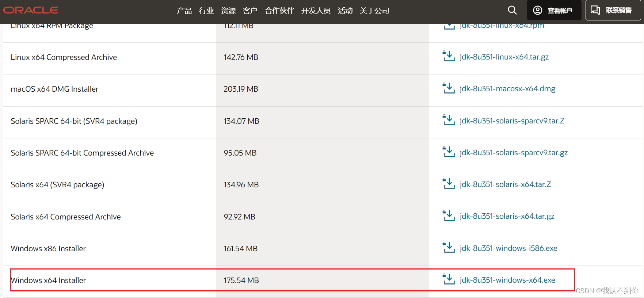Open the search magnifier icon
The width and height of the screenshot is (644, 298).
[x=512, y=10]
